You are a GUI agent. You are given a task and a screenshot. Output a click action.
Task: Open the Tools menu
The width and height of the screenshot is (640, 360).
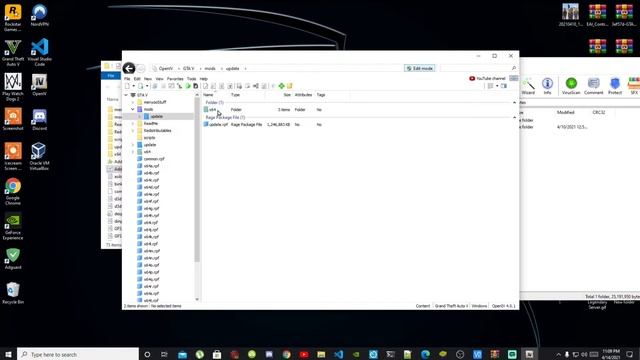point(191,79)
